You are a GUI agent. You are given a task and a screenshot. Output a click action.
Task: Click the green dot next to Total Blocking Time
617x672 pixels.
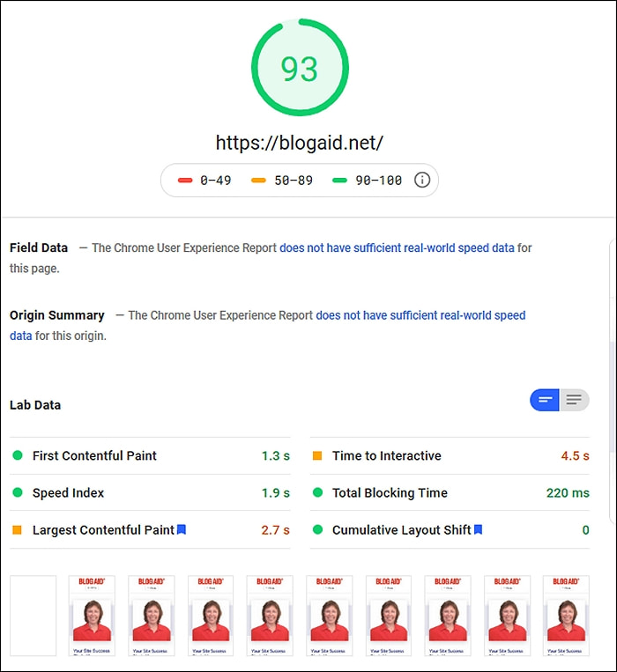317,492
